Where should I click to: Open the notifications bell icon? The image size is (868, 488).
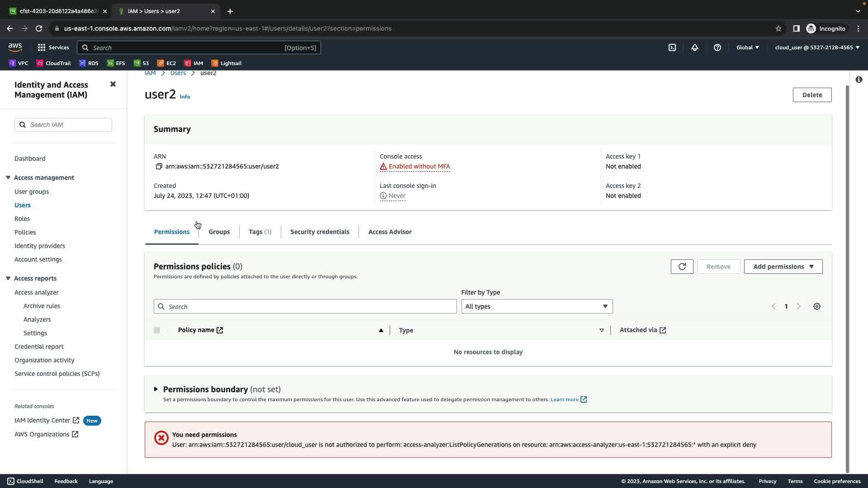pos(695,47)
